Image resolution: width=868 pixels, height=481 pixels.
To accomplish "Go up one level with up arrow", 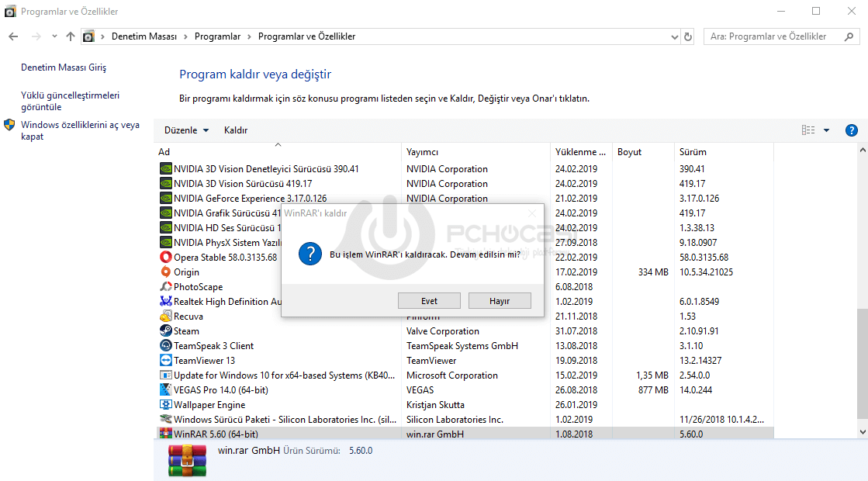I will coord(71,36).
